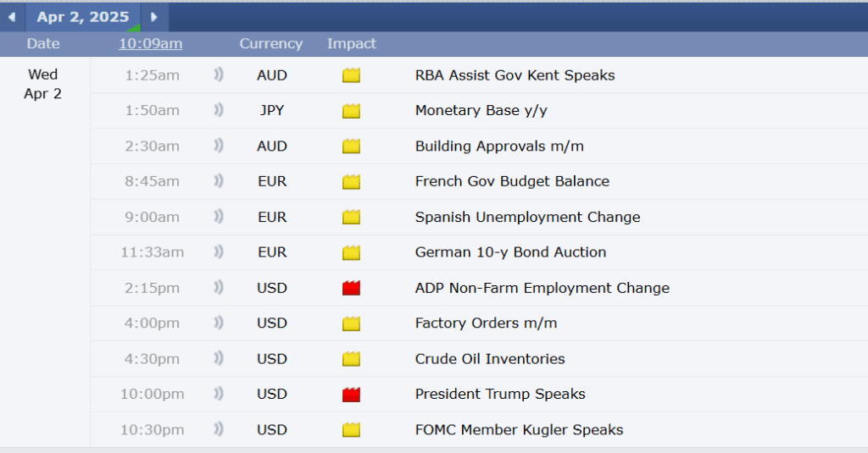Click the sound icon for Monetary Base y/y

point(218,111)
